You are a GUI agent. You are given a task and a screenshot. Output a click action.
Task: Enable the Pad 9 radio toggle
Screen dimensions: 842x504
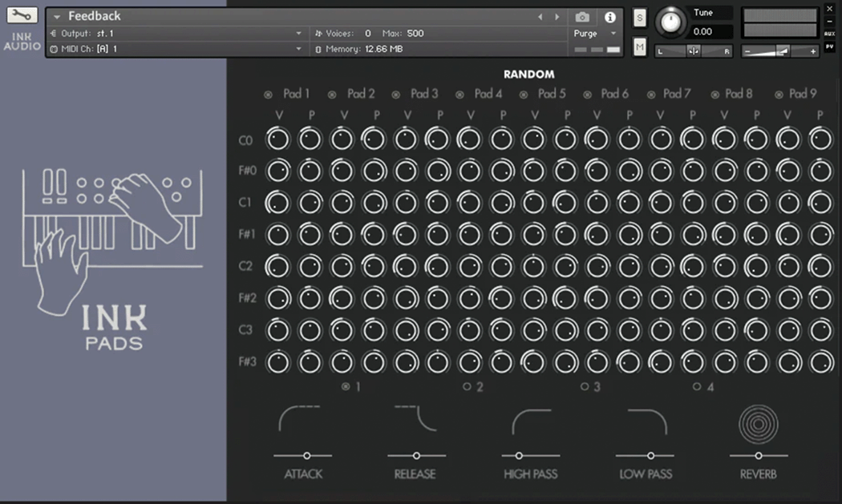779,95
